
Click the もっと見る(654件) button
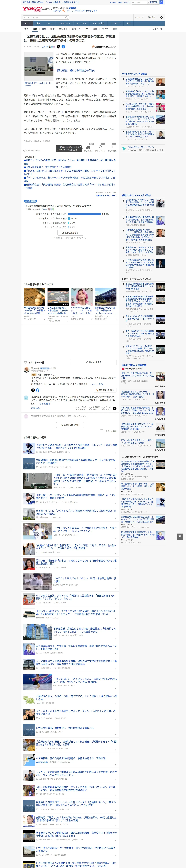tap(70, 425)
